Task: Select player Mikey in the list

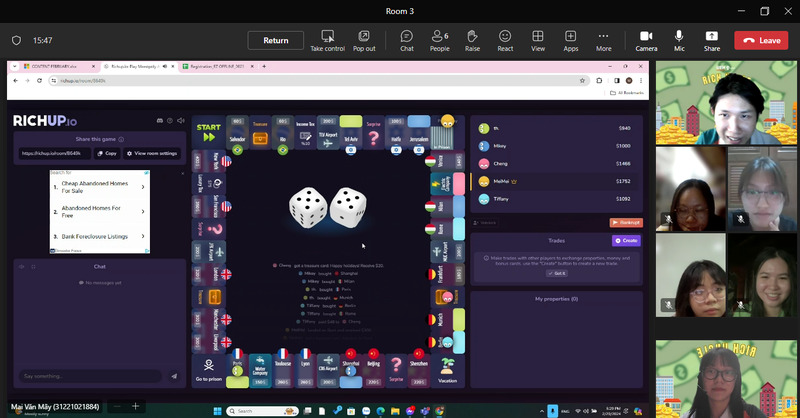Action: click(556, 145)
